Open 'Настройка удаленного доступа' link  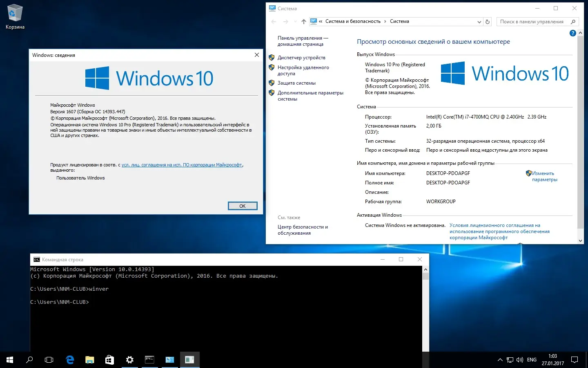[x=303, y=70]
